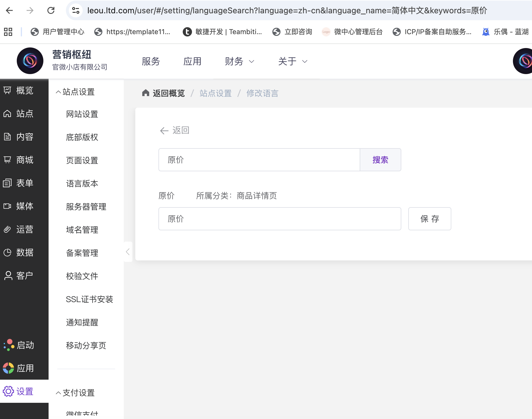This screenshot has height=419, width=532.
Task: Click the 启动 colorful launch icon
Action: coord(9,345)
